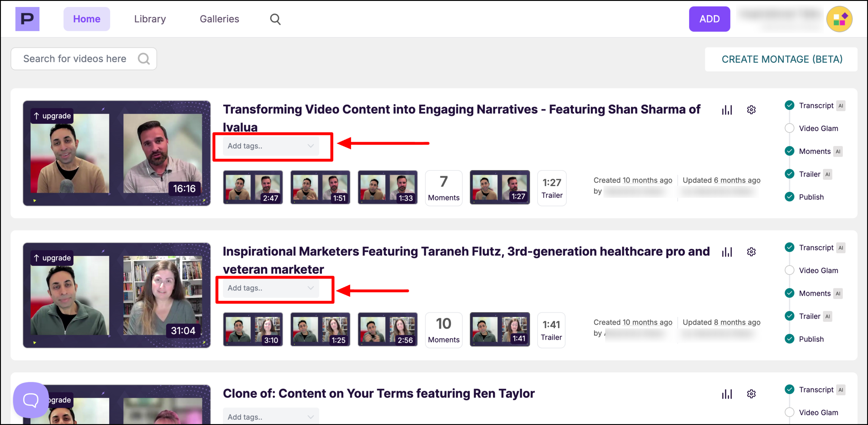868x425 pixels.
Task: Expand Add tags dropdown under Shan Sharma video
Action: [x=271, y=146]
